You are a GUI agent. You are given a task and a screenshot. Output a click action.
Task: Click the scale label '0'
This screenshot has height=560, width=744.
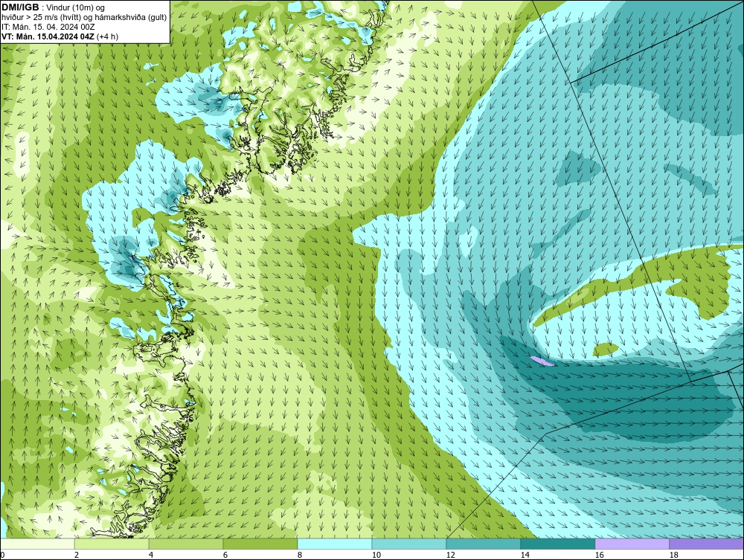click(2, 555)
